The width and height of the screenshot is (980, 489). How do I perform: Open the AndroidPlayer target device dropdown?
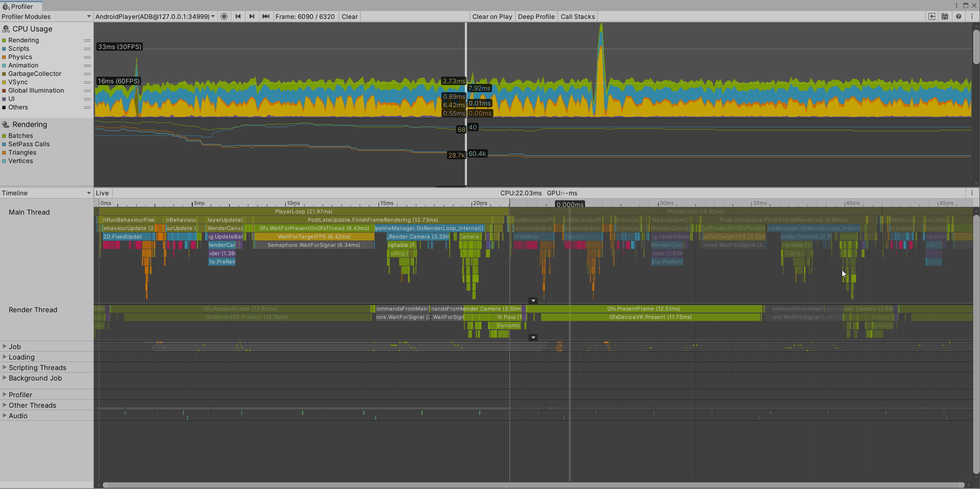pos(155,16)
